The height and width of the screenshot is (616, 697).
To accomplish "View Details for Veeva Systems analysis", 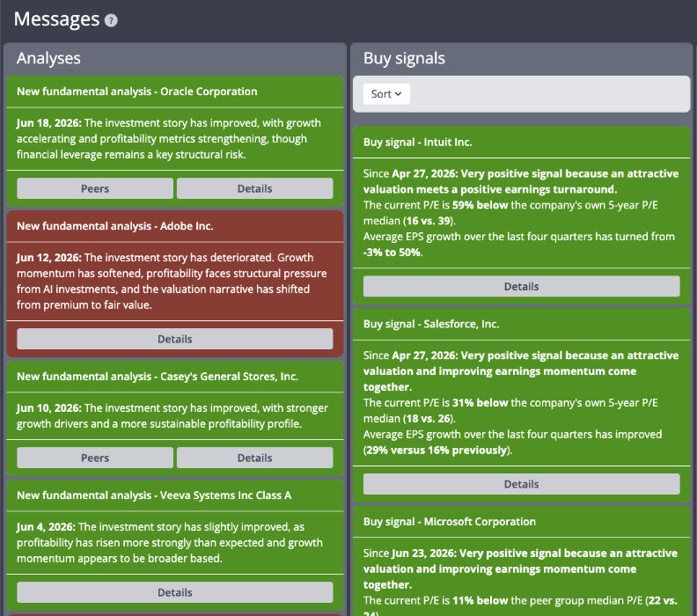I will (175, 592).
